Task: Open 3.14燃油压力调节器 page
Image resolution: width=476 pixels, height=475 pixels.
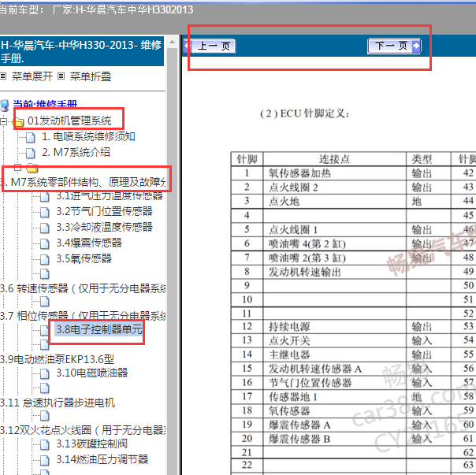Action: (x=102, y=459)
